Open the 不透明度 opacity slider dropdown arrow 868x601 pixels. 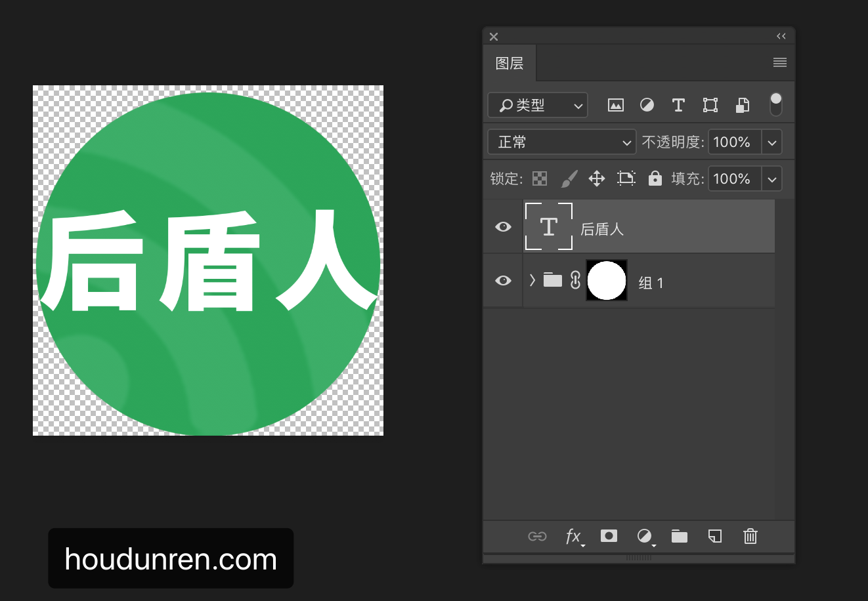pos(772,142)
